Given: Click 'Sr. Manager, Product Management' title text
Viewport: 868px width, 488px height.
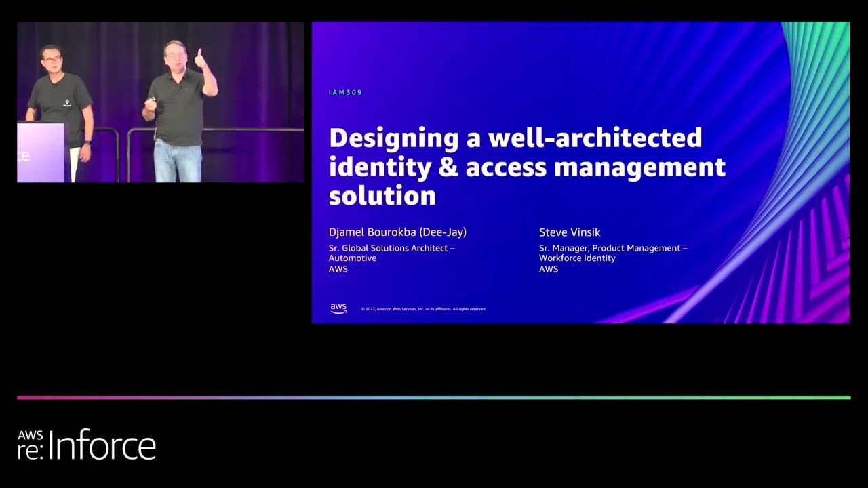Looking at the screenshot, I should 613,248.
